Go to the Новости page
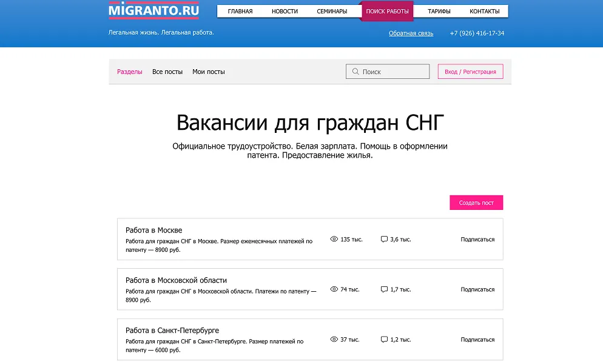This screenshot has height=364, width=603. 285,12
